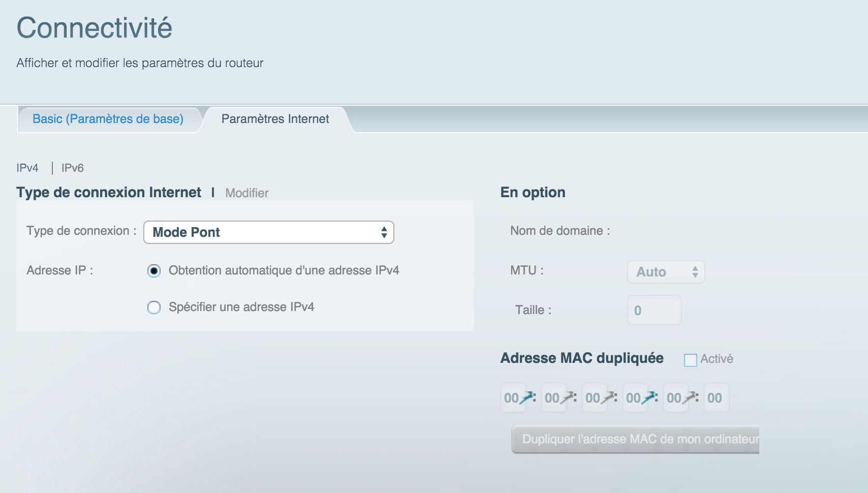Click Afficher et modifier les paramètres subtitle
Image resolution: width=868 pixels, height=493 pixels.
pos(140,63)
